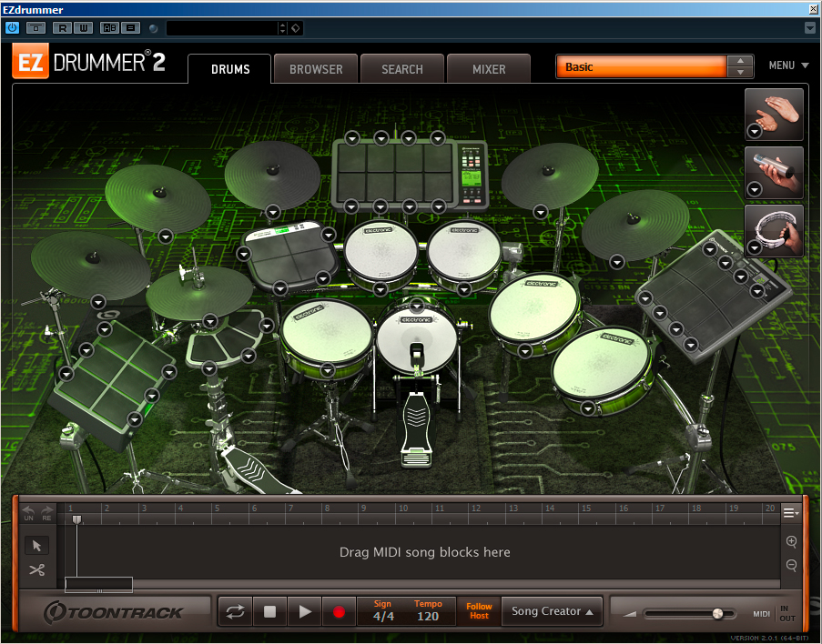Open the kick drum properties dropdown

pos(417,306)
